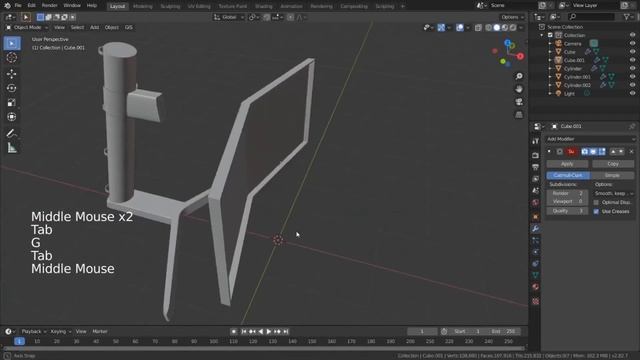The height and width of the screenshot is (360, 640).
Task: Open the Add menu in viewport header
Action: (94, 27)
